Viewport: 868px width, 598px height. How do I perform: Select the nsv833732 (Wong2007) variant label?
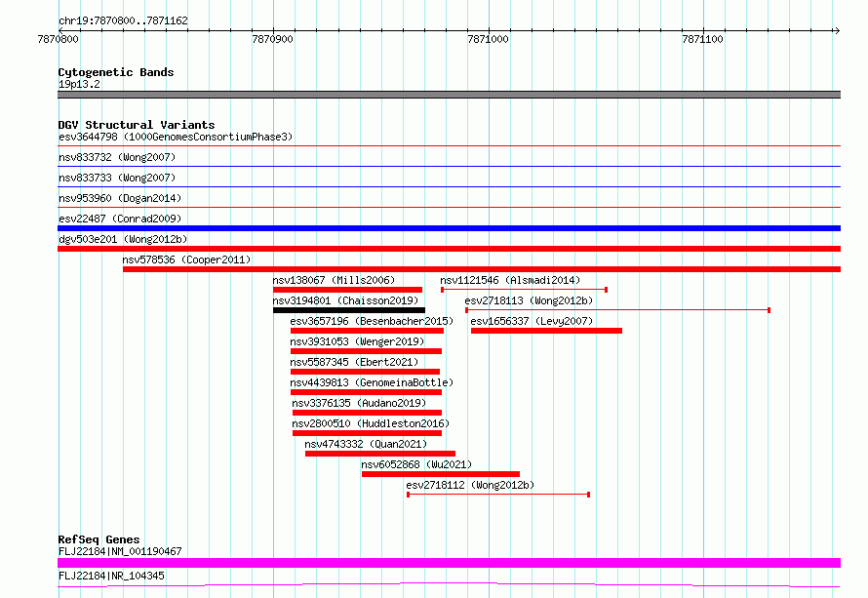[x=117, y=157]
